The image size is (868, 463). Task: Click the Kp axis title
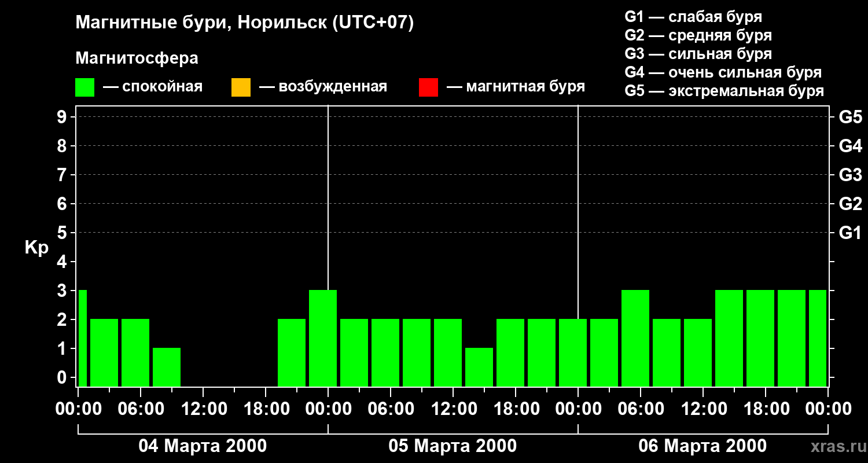coord(36,248)
